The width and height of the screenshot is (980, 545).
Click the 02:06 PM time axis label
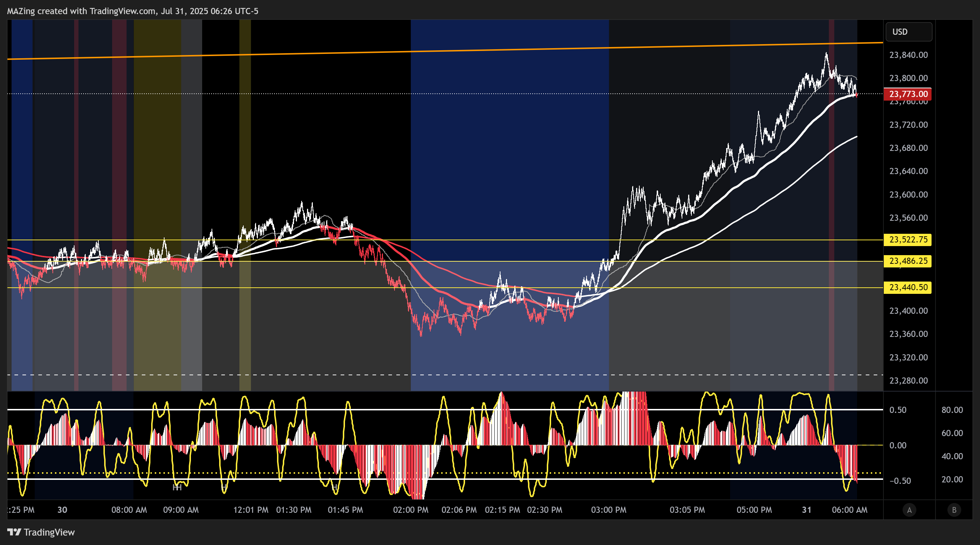tap(459, 510)
